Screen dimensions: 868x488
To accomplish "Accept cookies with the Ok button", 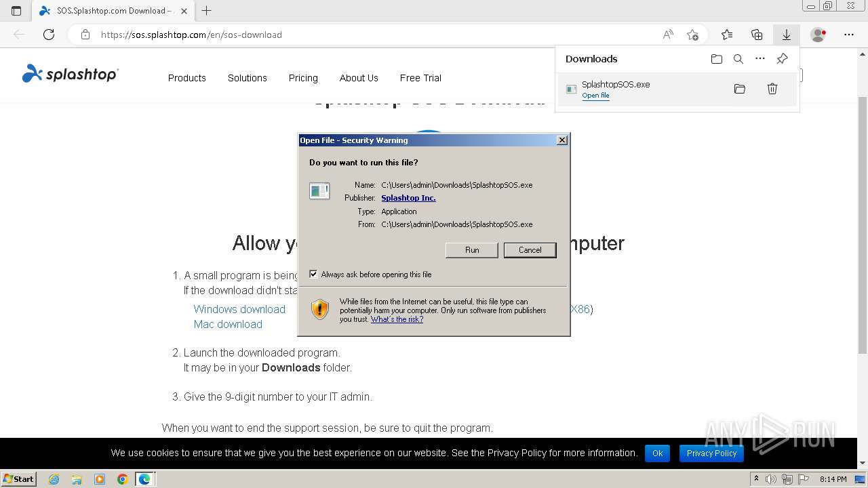I will click(x=657, y=453).
